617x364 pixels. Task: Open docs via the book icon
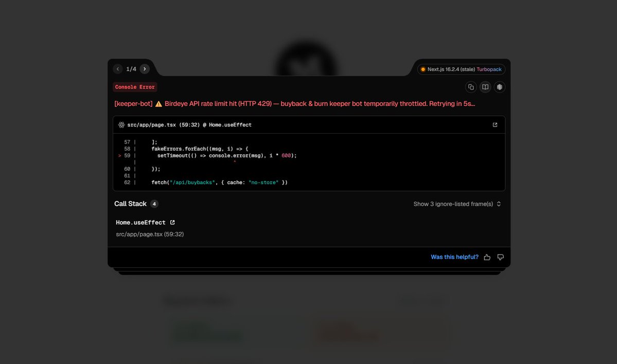[485, 87]
